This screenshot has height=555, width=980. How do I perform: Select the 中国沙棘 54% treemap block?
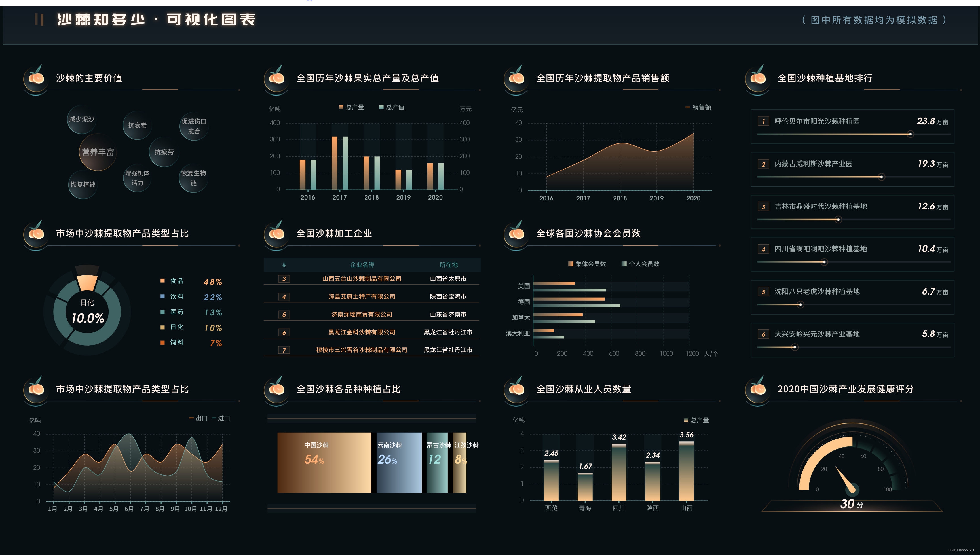(324, 462)
